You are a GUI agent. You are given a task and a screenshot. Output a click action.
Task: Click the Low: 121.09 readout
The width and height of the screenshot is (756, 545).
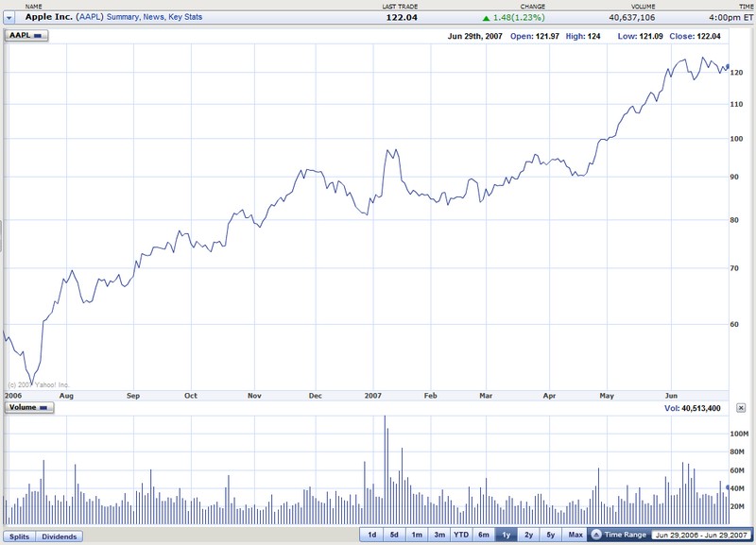641,36
